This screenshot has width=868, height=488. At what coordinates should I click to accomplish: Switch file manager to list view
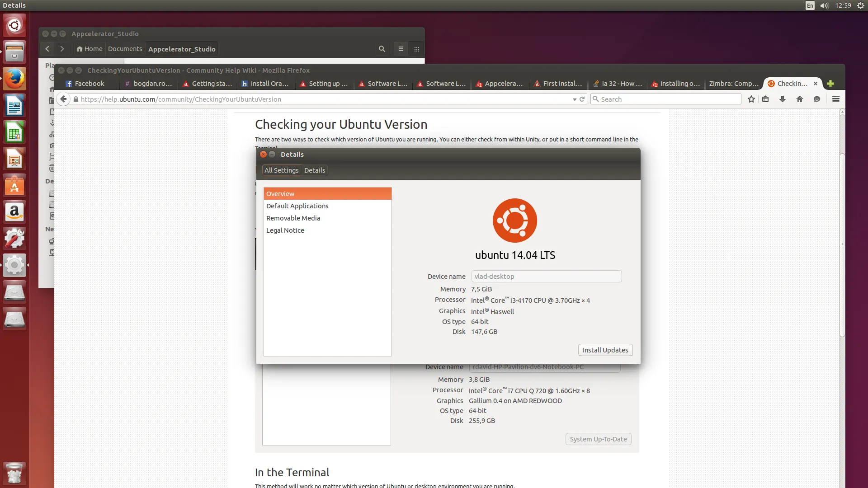click(x=401, y=49)
